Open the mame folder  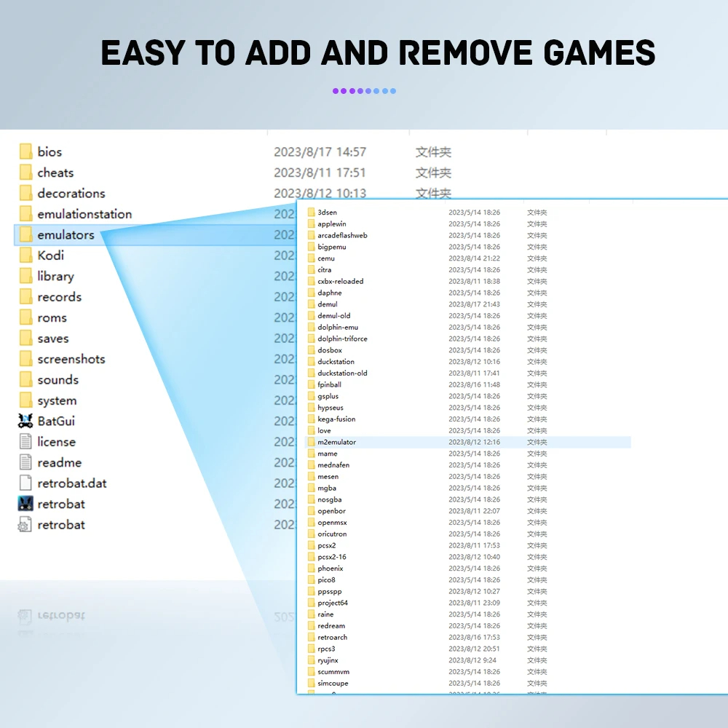327,454
